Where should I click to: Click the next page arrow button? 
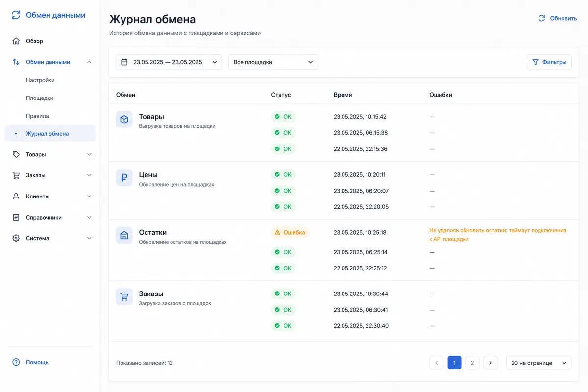pos(490,363)
